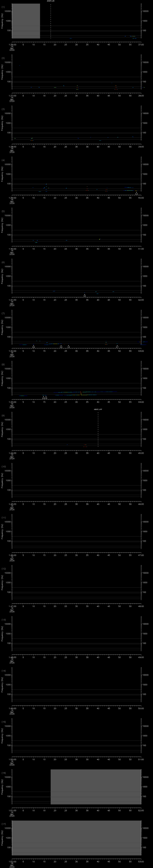Click the 2.0 event marker in panel 6
The width and height of the screenshot is (153, 868).
pos(84,295)
